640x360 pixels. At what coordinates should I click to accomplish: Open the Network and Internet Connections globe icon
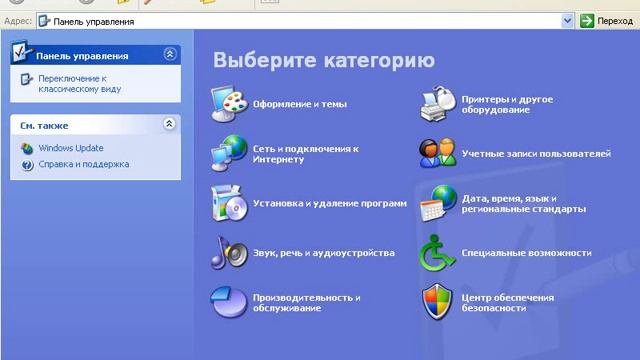coord(229,153)
